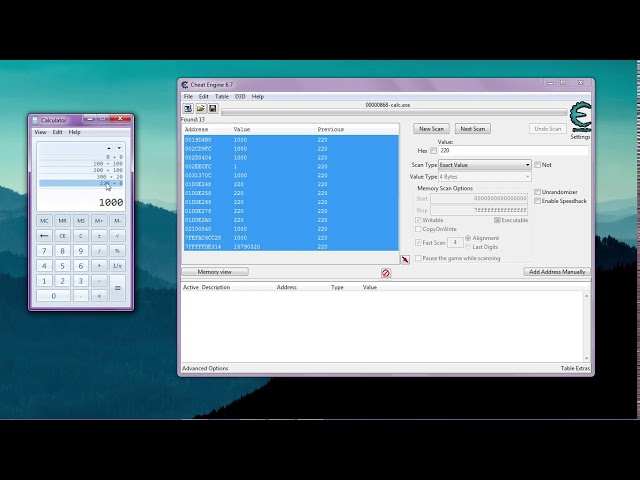Click the CE key on the Calculator keypad
The width and height of the screenshot is (640, 480).
(x=62, y=236)
